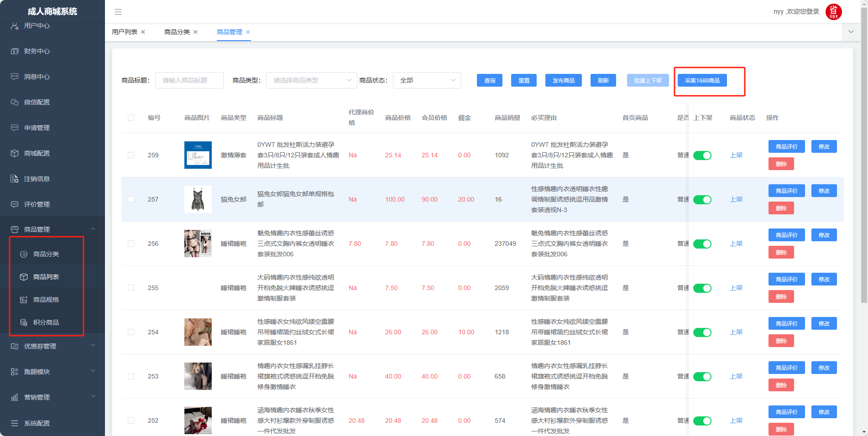The width and height of the screenshot is (868, 436).
Task: Open 微信配置 via its sidebar icon
Action: point(15,102)
